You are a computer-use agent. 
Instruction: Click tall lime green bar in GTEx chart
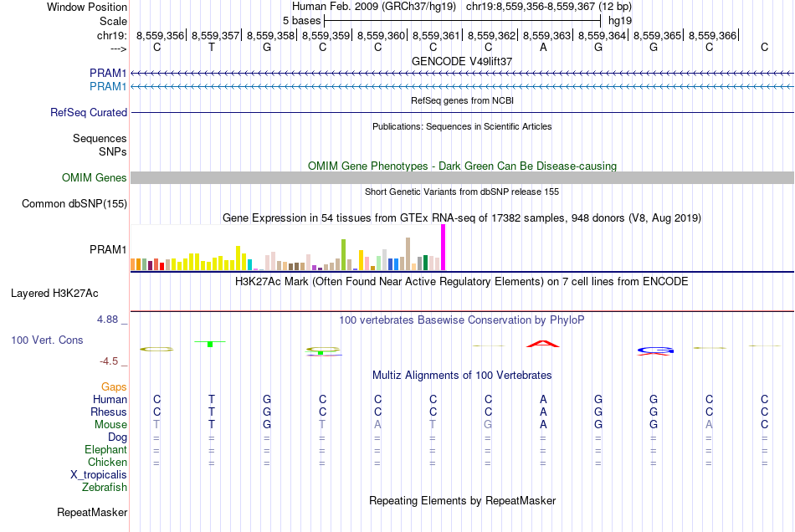(x=344, y=255)
